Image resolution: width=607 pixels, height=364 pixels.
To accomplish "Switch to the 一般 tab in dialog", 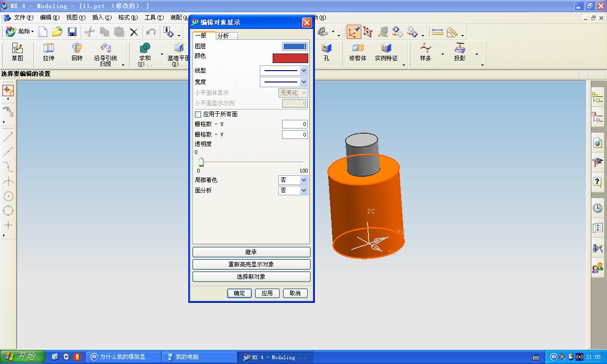I will [x=204, y=36].
